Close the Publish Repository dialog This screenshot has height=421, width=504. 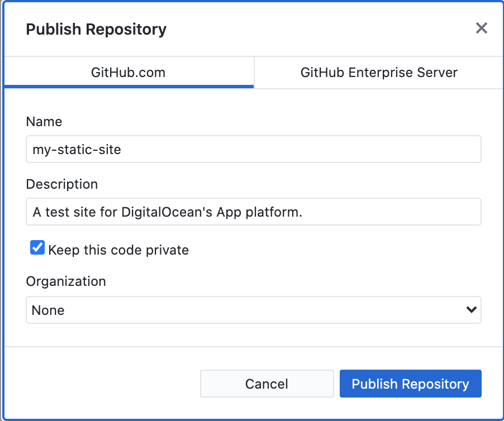[x=481, y=28]
